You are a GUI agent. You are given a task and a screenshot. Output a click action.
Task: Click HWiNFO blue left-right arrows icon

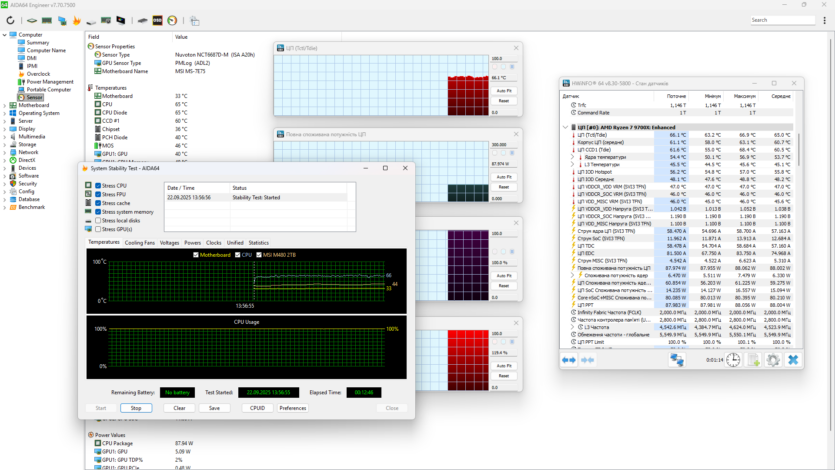(x=569, y=359)
